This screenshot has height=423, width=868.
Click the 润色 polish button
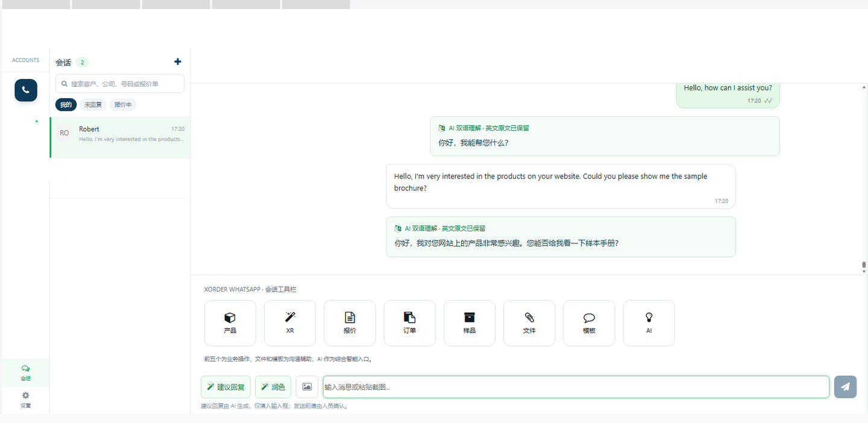pyautogui.click(x=273, y=387)
